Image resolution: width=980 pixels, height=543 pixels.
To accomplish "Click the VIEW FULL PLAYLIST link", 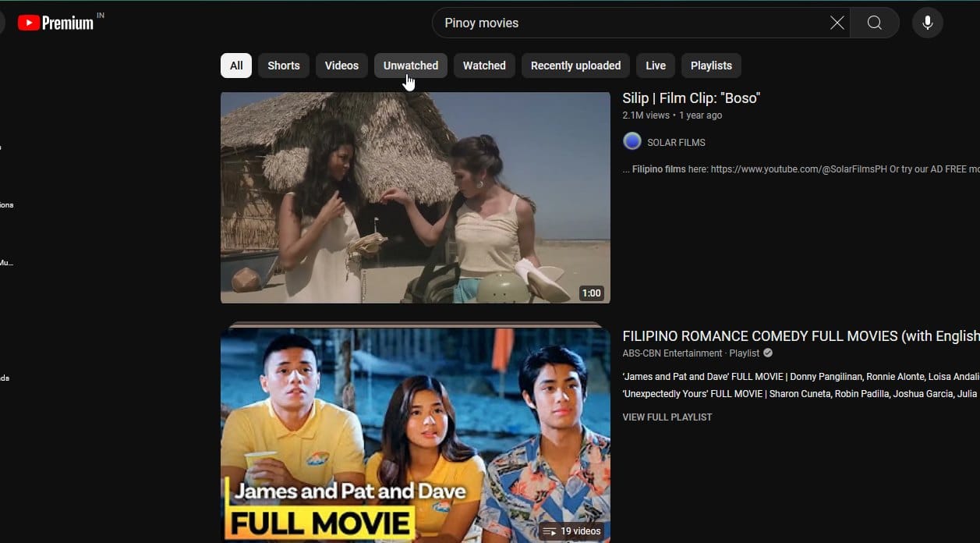I will [x=667, y=417].
